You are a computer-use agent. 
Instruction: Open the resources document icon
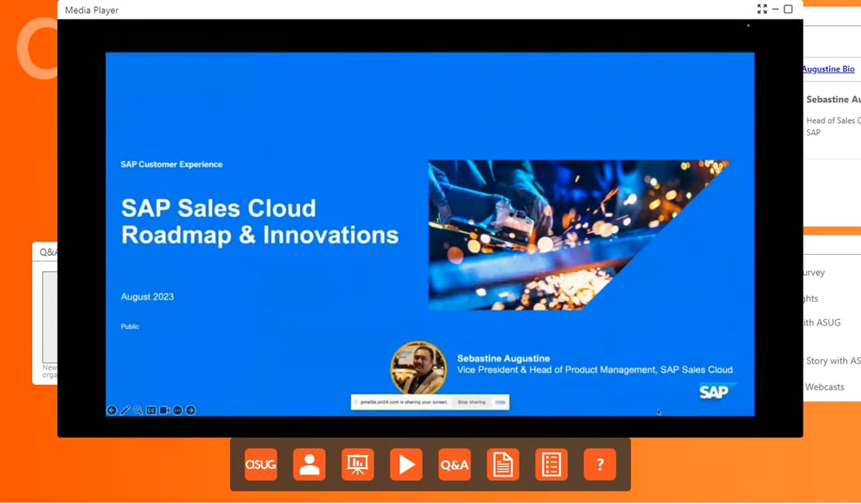(503, 464)
